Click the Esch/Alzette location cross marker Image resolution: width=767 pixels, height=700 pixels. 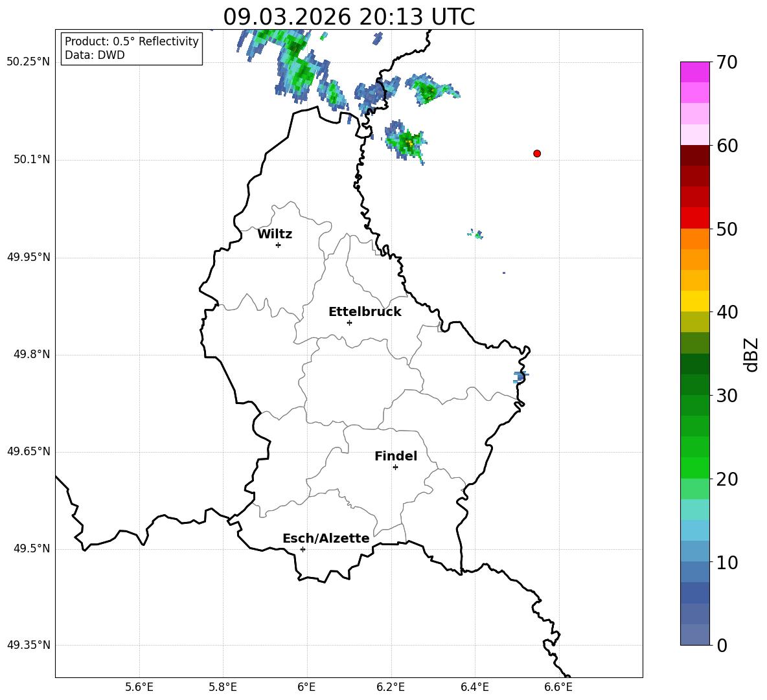(x=303, y=549)
